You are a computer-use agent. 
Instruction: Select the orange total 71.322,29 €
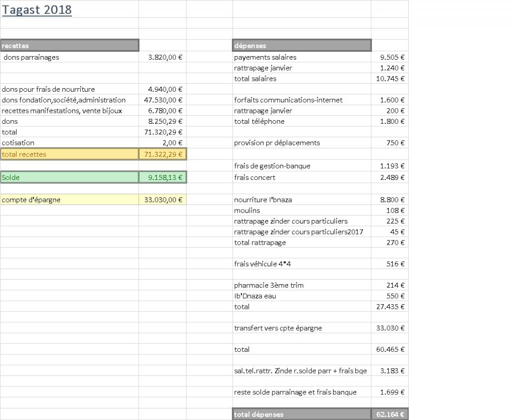163,154
